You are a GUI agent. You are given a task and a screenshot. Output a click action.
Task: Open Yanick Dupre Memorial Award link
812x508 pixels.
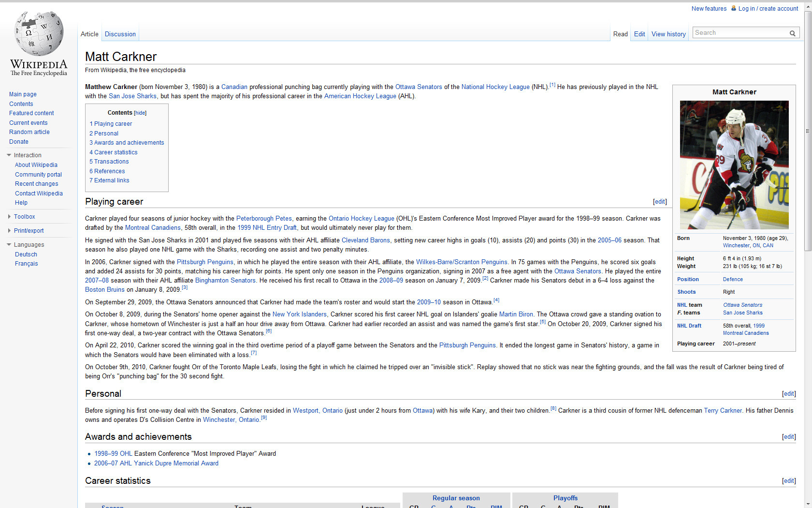[x=176, y=463]
